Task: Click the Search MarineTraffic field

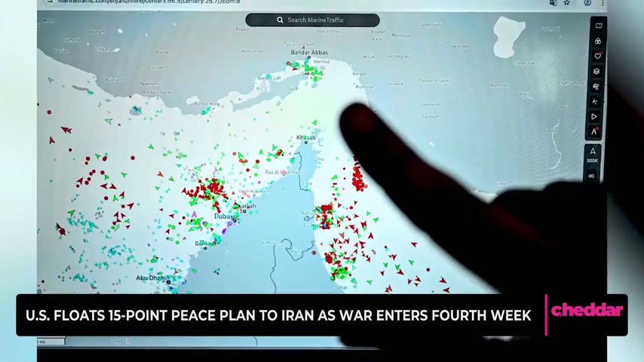Action: tap(312, 20)
